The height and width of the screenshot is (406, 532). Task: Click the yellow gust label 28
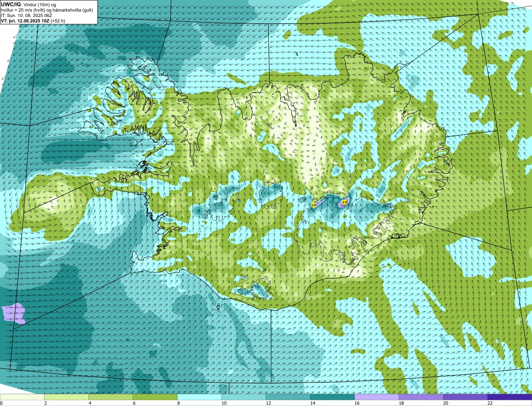click(314, 205)
